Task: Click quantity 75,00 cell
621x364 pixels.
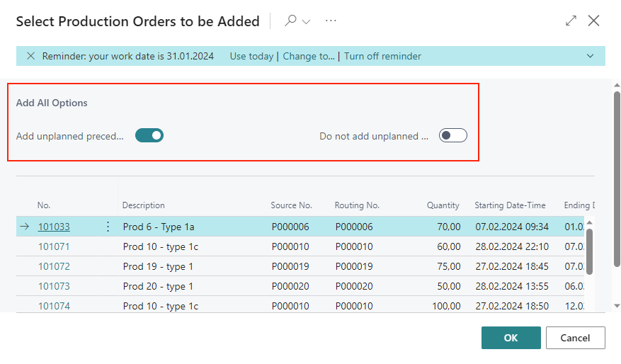Action: (449, 266)
